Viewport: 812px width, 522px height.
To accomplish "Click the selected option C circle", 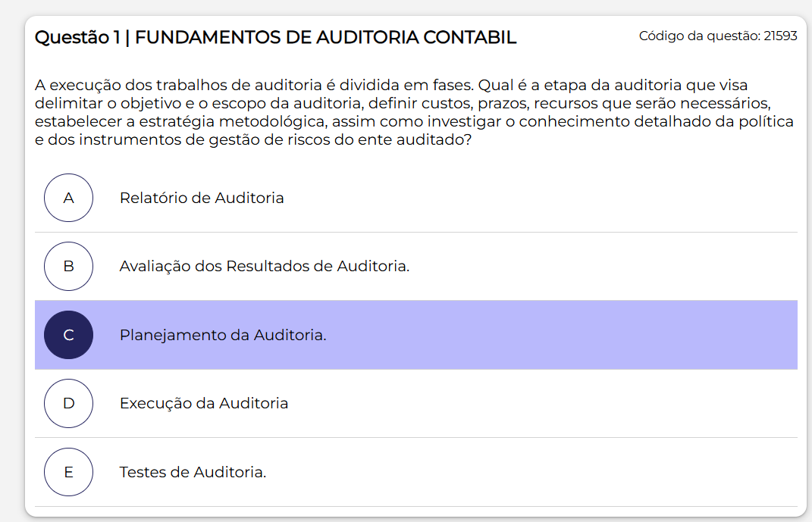I will (68, 335).
